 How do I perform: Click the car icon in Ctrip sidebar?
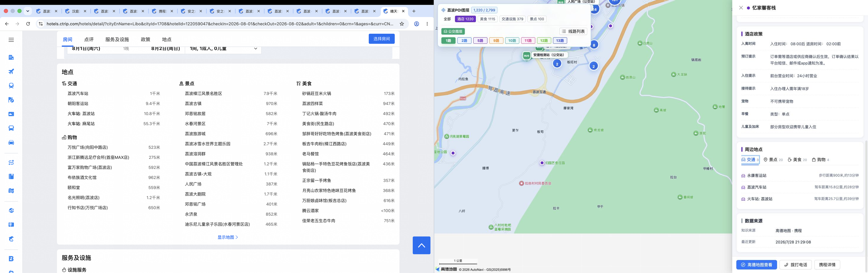(11, 142)
